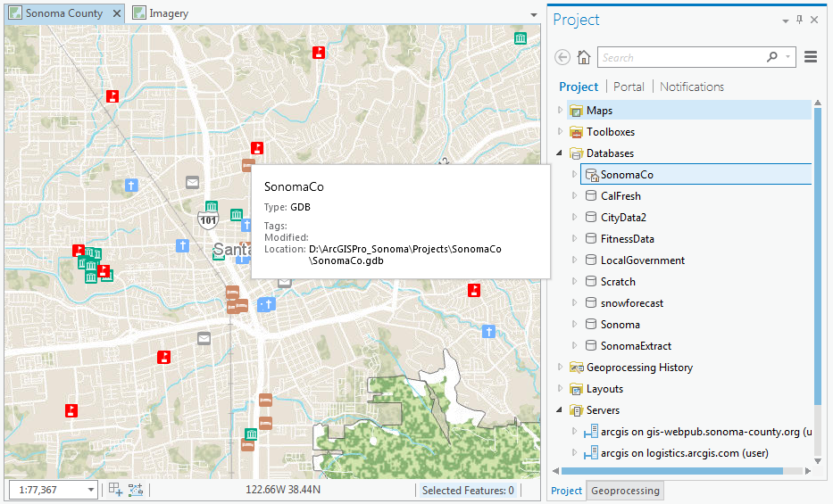Close the Sonoma County tab
Viewport: 833px width, 504px height.
point(116,13)
